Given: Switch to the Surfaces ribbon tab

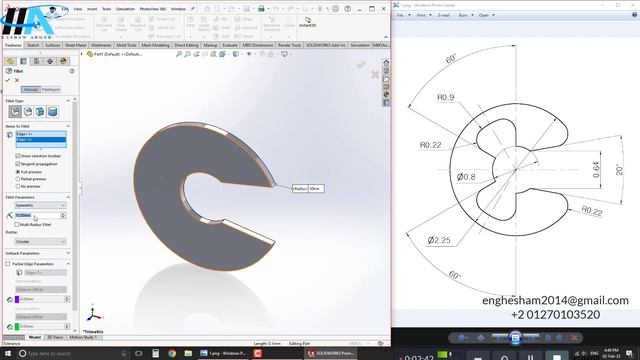Looking at the screenshot, I should coord(53,45).
